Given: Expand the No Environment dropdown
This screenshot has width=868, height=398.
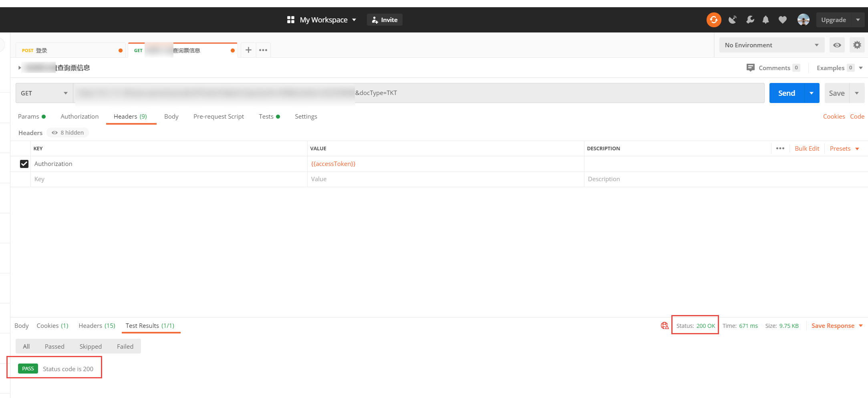Looking at the screenshot, I should 771,45.
